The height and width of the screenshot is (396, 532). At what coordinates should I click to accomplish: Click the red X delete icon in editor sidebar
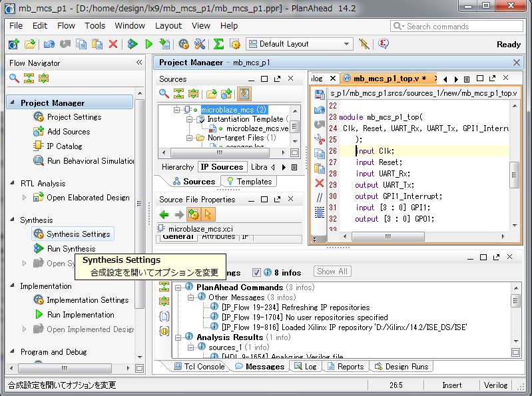click(320, 184)
